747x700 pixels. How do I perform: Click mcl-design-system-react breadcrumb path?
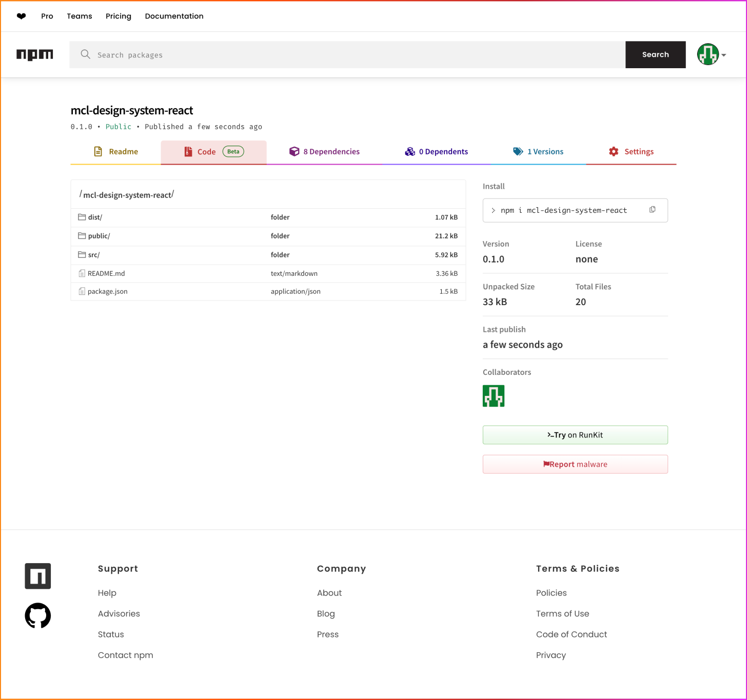click(127, 195)
